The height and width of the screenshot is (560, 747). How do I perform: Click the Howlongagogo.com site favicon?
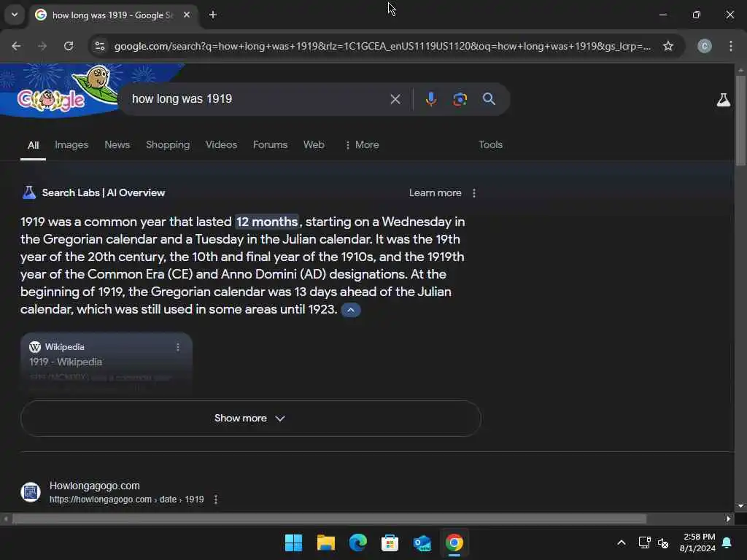[31, 492]
